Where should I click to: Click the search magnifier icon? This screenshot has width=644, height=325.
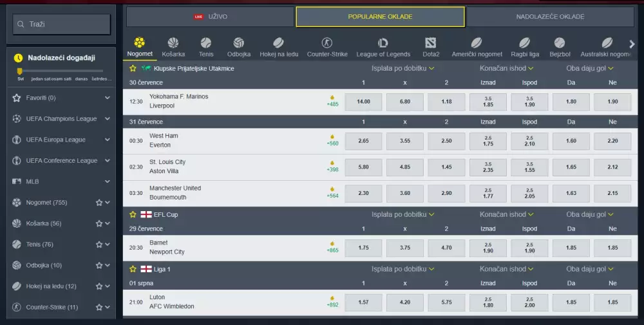click(x=21, y=24)
